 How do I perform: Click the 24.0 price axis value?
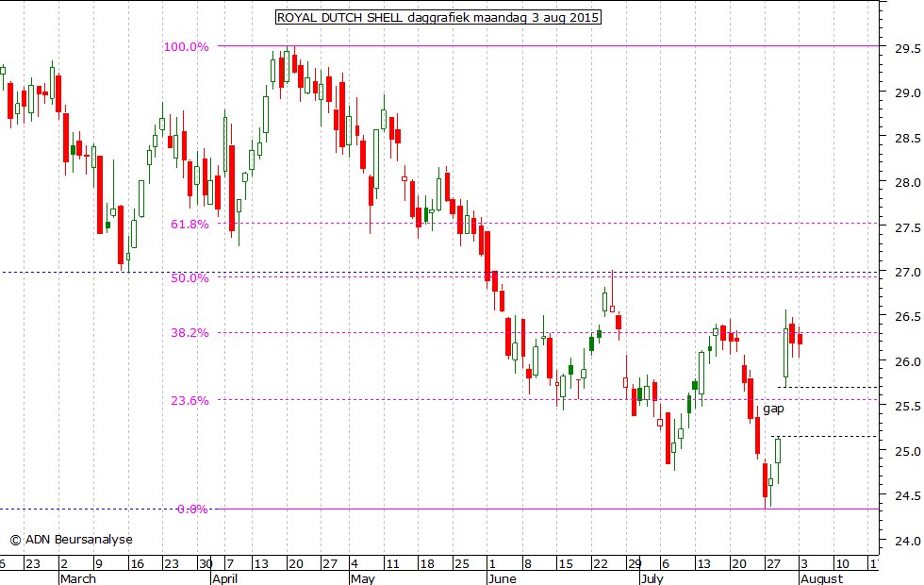pyautogui.click(x=907, y=541)
